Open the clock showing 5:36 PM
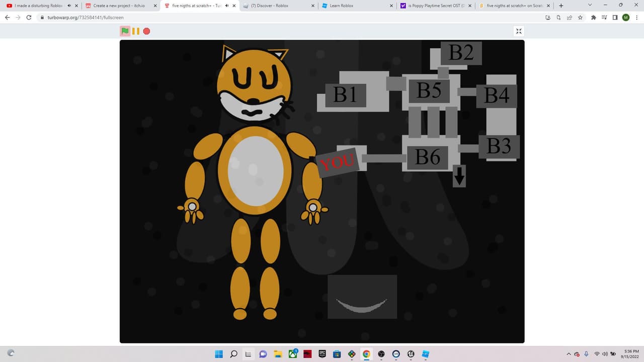This screenshot has width=644, height=362. [x=631, y=354]
